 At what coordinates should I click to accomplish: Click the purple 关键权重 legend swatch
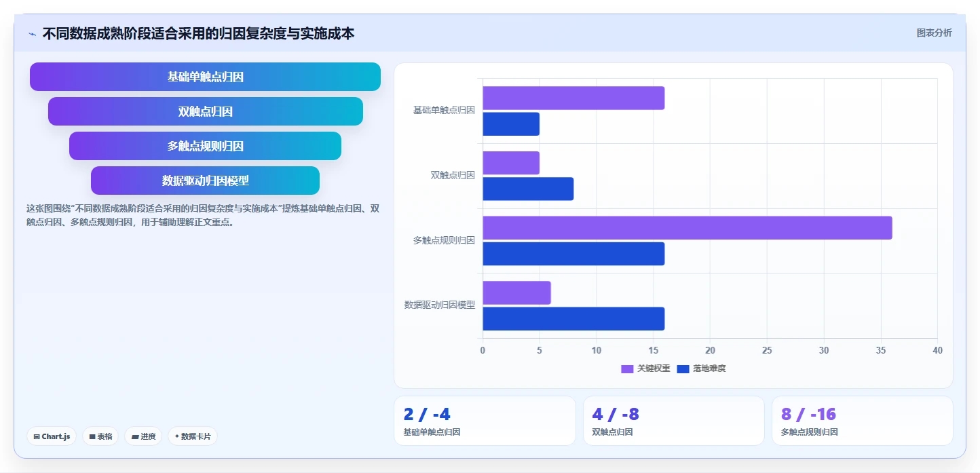click(627, 369)
